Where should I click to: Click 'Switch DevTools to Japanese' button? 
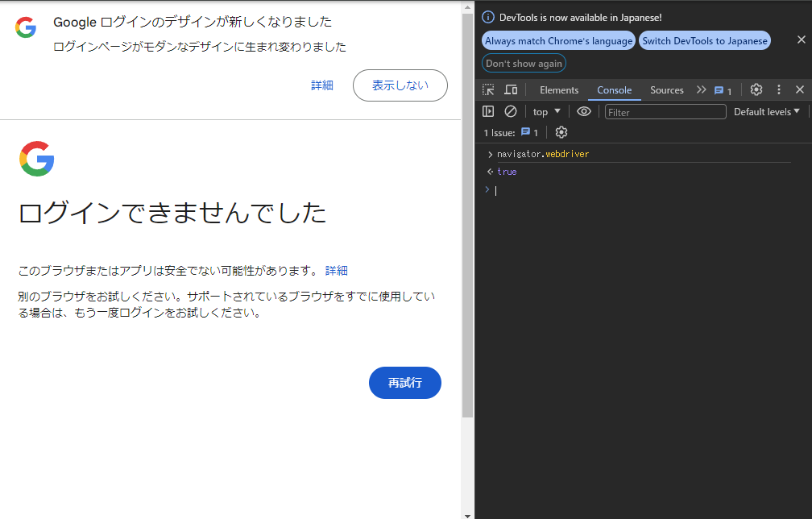(x=704, y=40)
